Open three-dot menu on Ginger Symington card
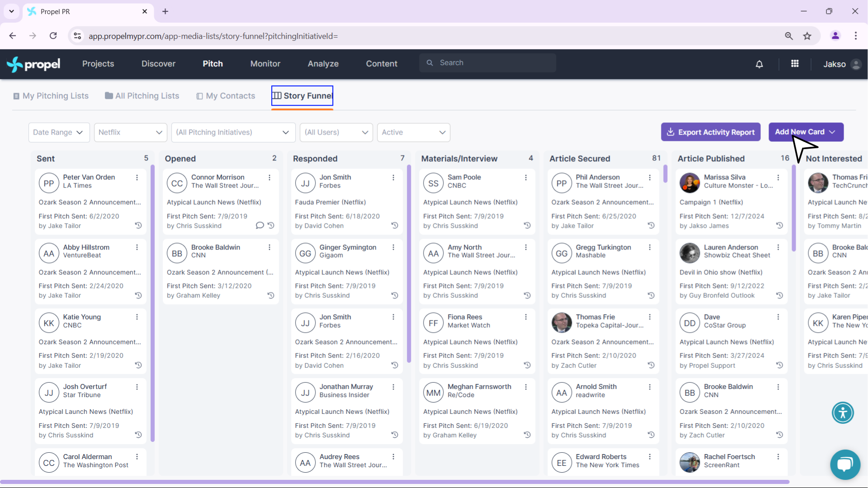868x488 pixels. [x=393, y=247]
